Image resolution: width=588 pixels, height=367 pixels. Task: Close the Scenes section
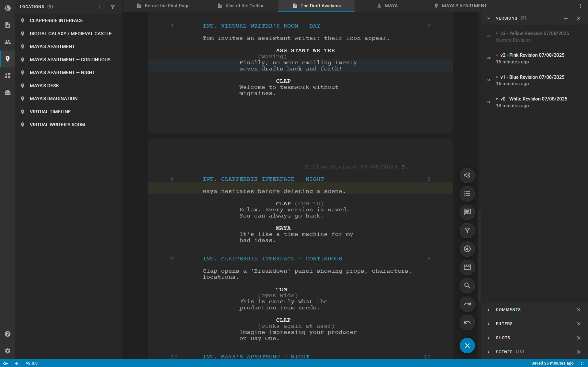(579, 352)
